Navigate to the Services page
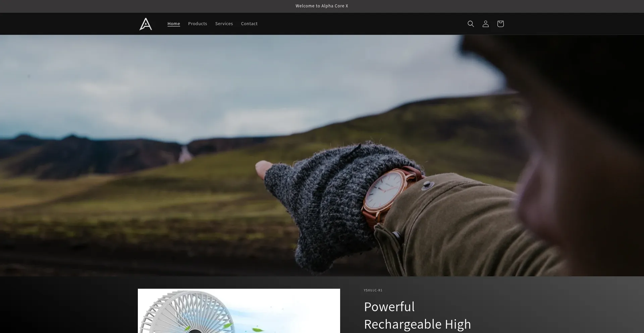 (224, 24)
